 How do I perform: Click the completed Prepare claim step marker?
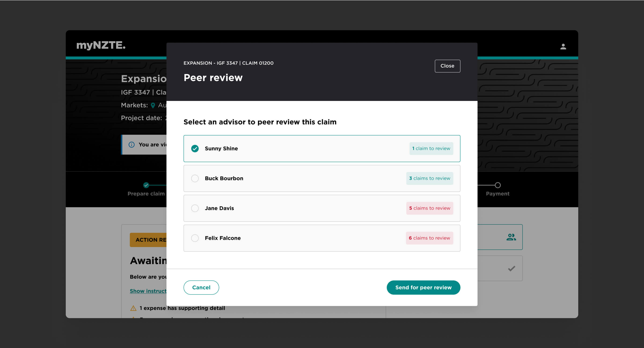(x=146, y=185)
